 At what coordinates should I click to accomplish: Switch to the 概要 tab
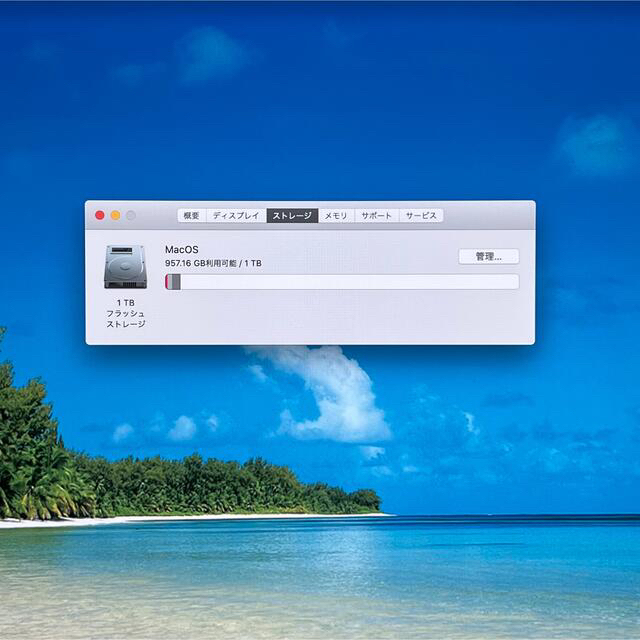[x=191, y=216]
